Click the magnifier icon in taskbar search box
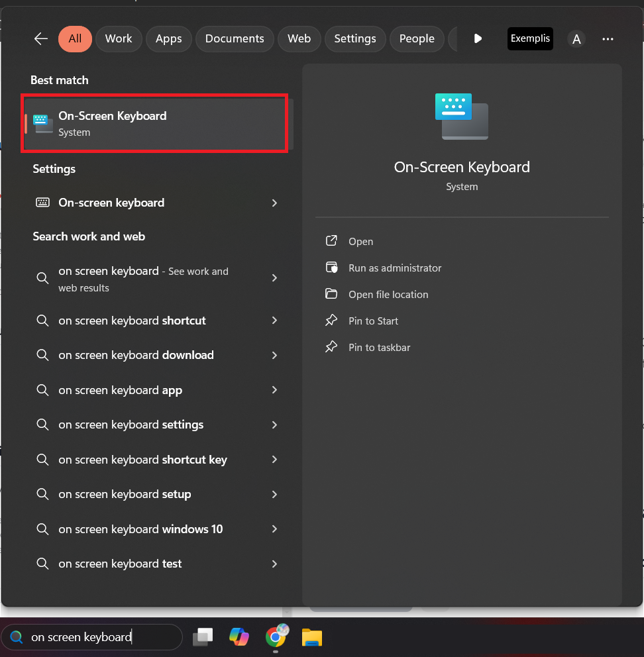Viewport: 644px width, 657px height. pos(17,637)
